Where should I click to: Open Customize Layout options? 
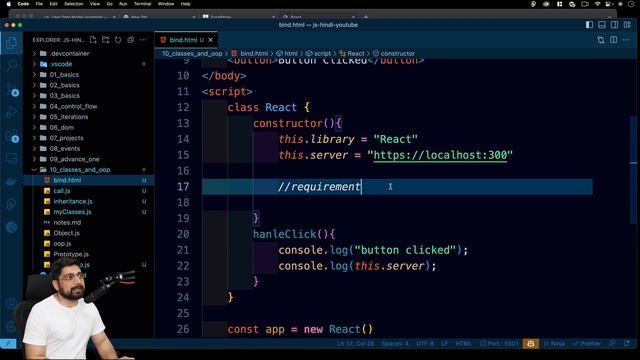(627, 25)
